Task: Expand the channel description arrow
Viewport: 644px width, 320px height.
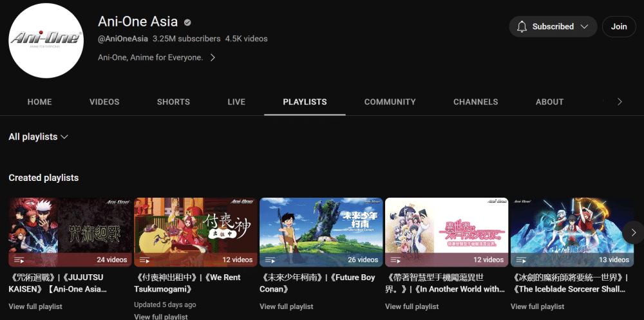Action: [213, 58]
